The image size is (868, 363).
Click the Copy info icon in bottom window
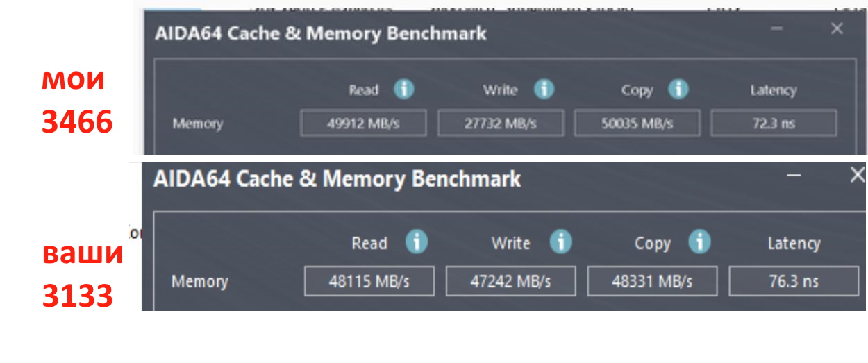point(699,242)
